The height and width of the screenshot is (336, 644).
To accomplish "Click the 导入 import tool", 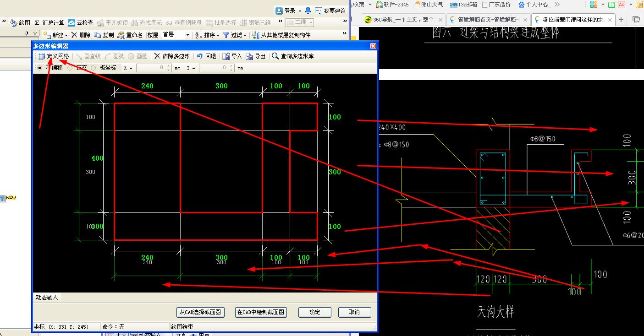I will 232,56.
